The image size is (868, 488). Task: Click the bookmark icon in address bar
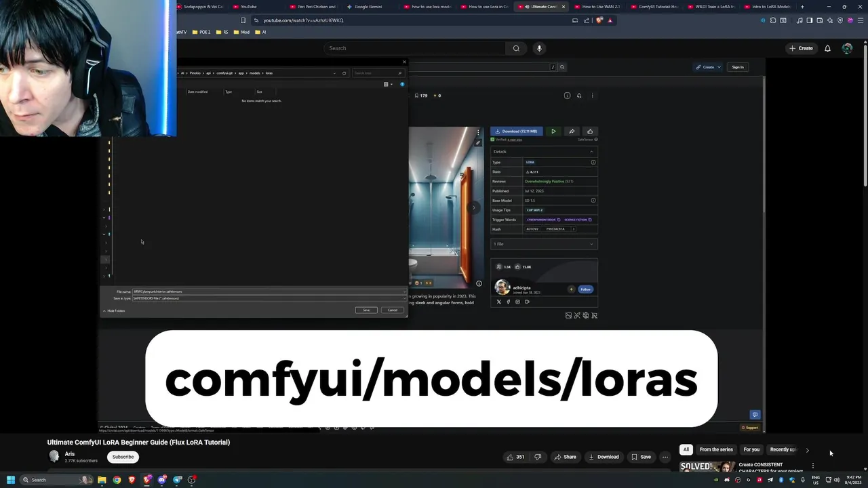[x=243, y=20]
